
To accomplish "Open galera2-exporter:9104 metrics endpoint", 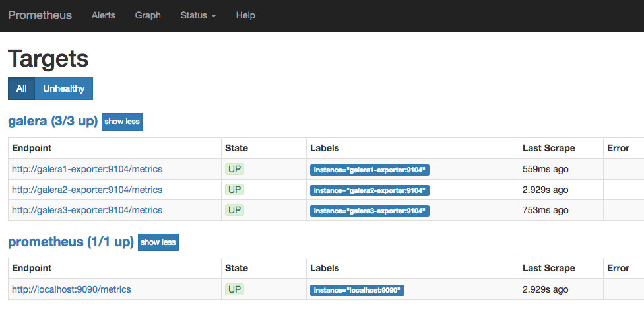I will pos(87,190).
